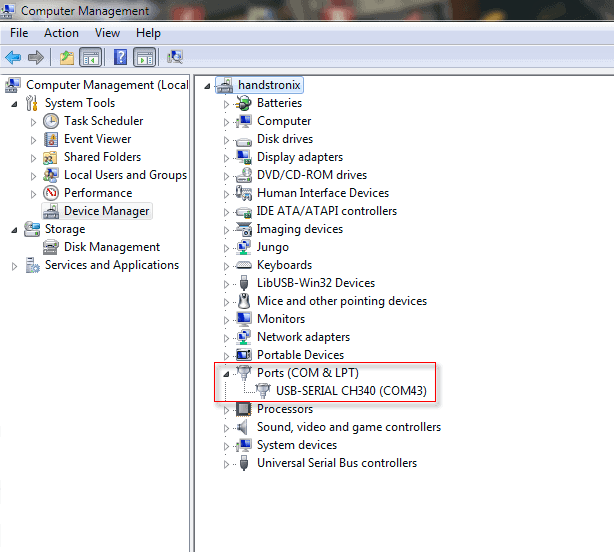Toggle the Show/Hide Action Pane toolbar icon
The height and width of the screenshot is (552, 614).
(x=145, y=58)
